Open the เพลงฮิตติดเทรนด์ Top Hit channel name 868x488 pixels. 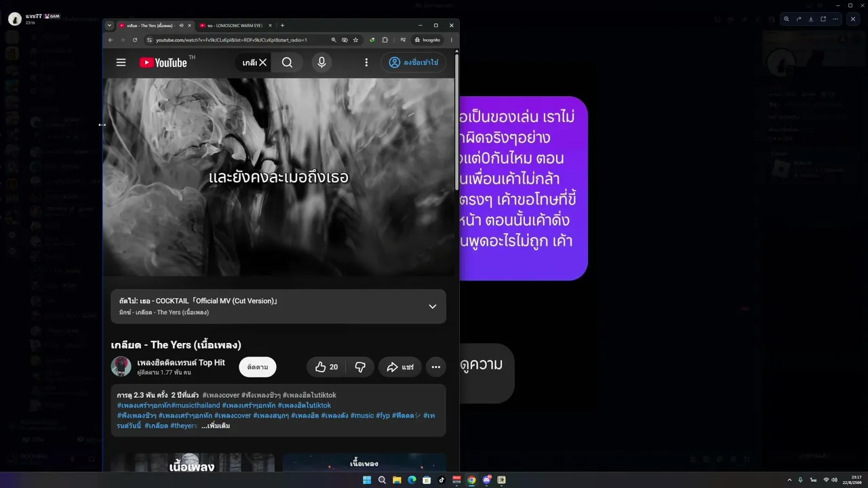181,363
